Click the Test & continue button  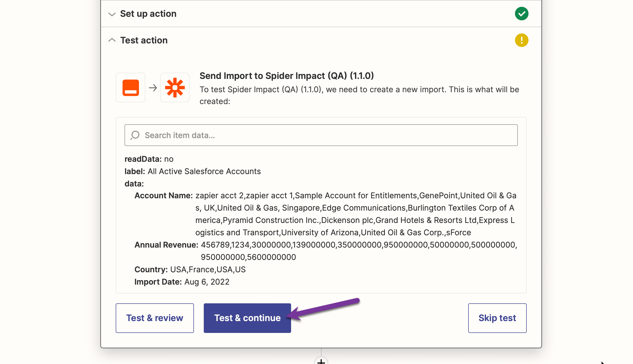pyautogui.click(x=247, y=318)
